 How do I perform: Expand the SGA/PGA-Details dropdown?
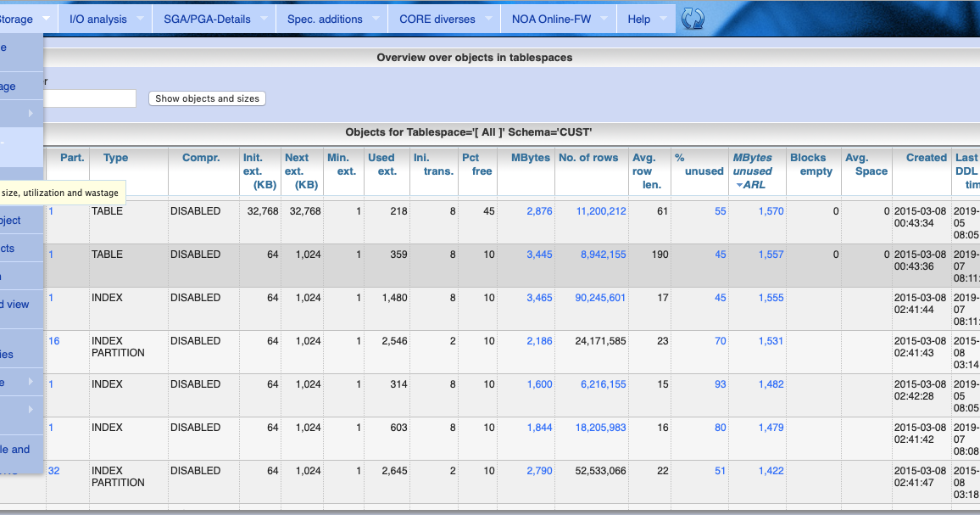208,18
